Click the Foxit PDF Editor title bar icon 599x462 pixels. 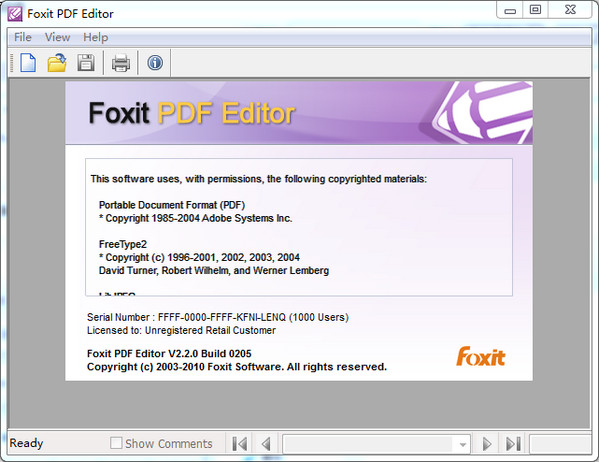[15, 14]
